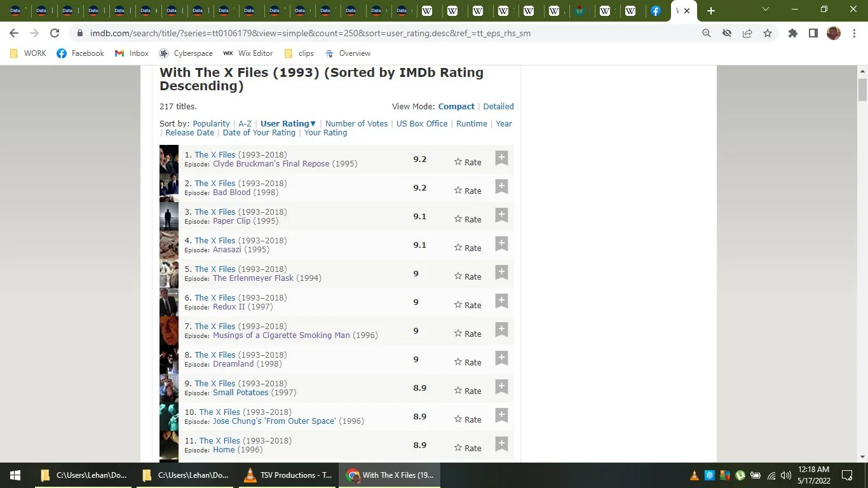Open Gmail Inbox bookmark
This screenshot has width=868, height=488.
coord(132,53)
